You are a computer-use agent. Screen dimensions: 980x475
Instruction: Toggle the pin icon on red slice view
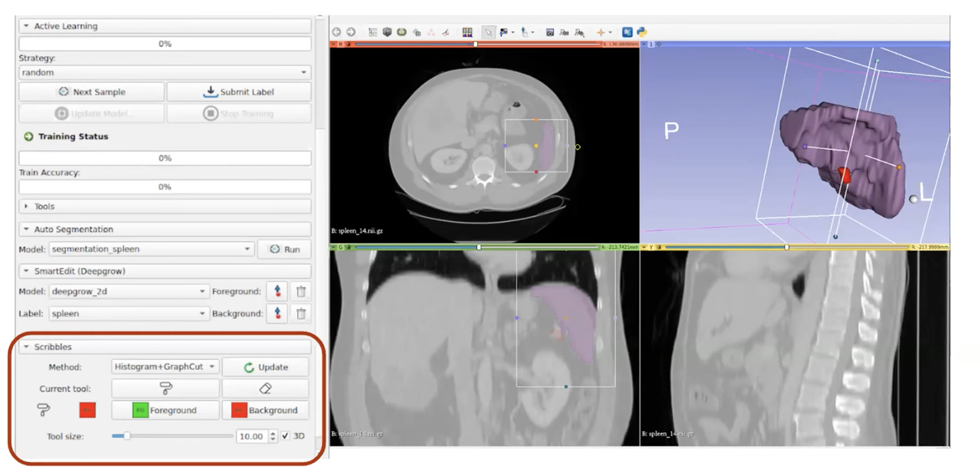(333, 44)
